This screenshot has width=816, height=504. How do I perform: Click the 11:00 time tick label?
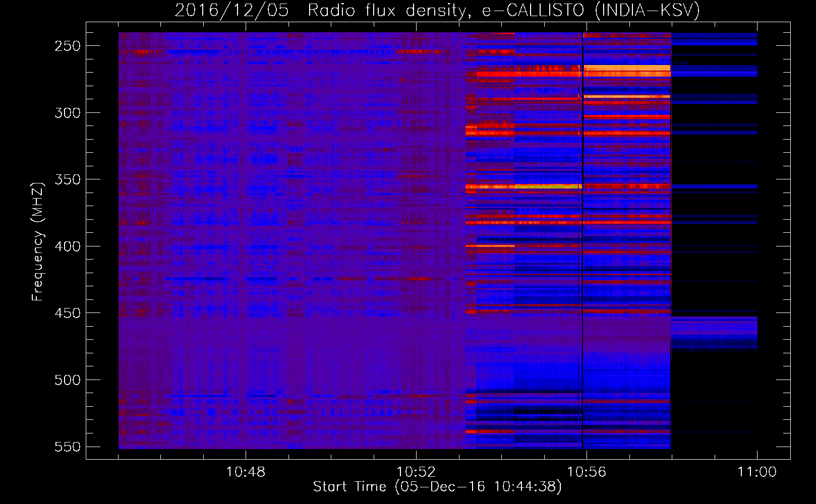tap(757, 472)
